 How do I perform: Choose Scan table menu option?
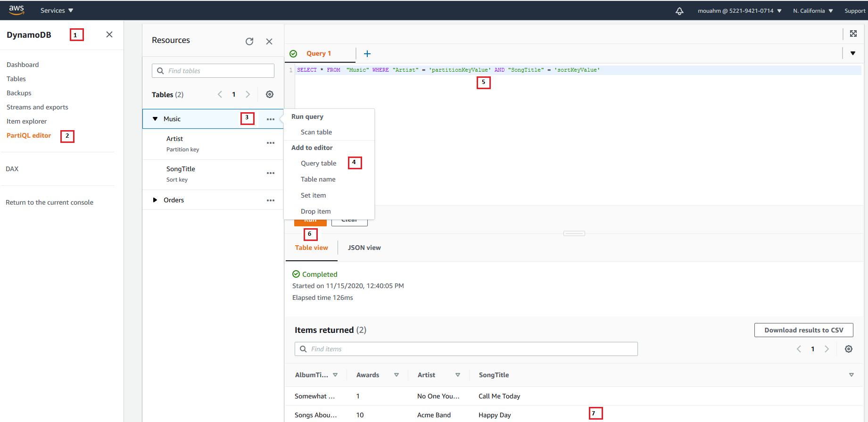click(316, 132)
